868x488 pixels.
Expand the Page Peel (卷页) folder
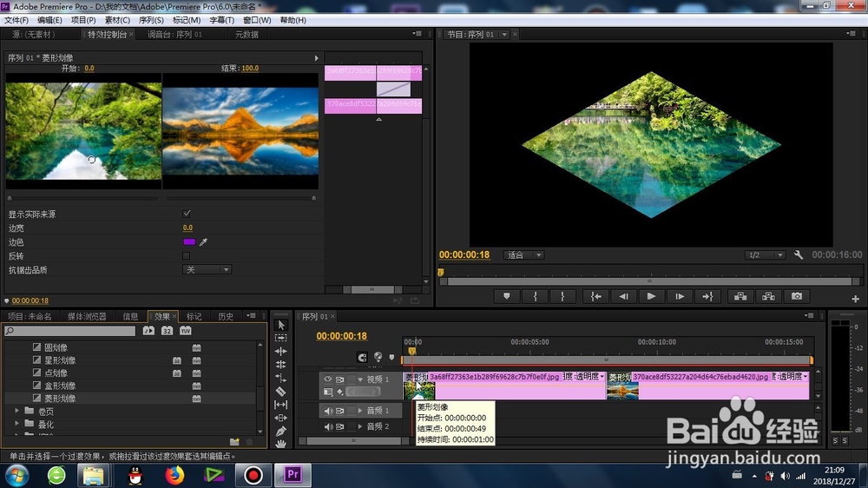tap(16, 411)
